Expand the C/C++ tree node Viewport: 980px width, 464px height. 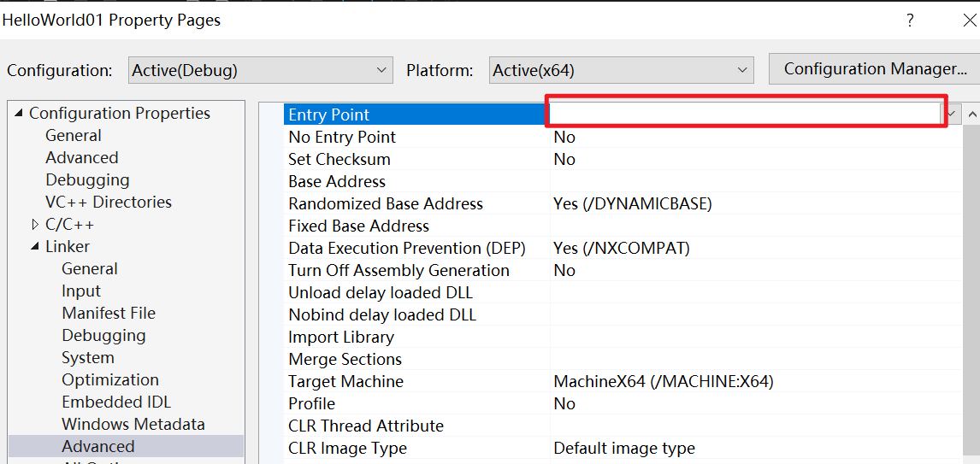click(x=35, y=225)
